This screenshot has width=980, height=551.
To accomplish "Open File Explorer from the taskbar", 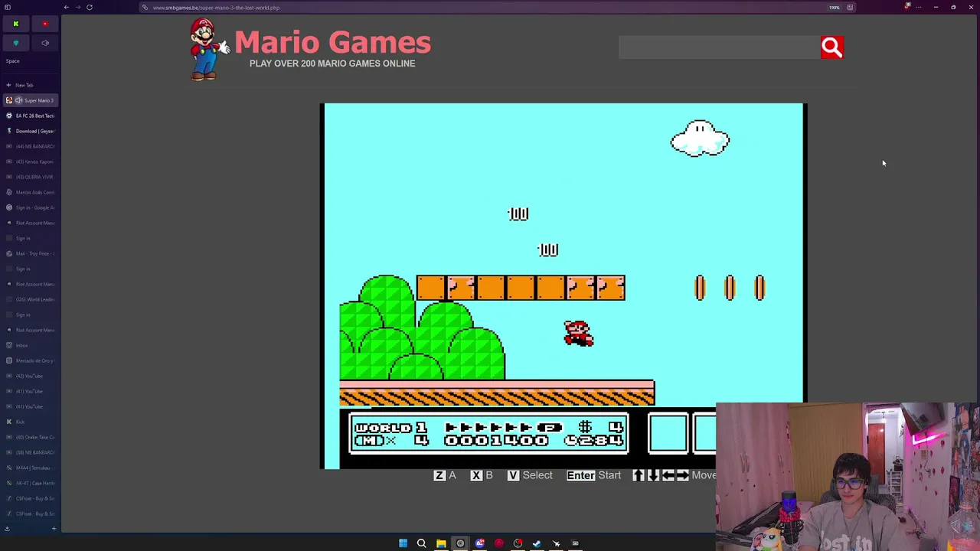I will point(441,543).
